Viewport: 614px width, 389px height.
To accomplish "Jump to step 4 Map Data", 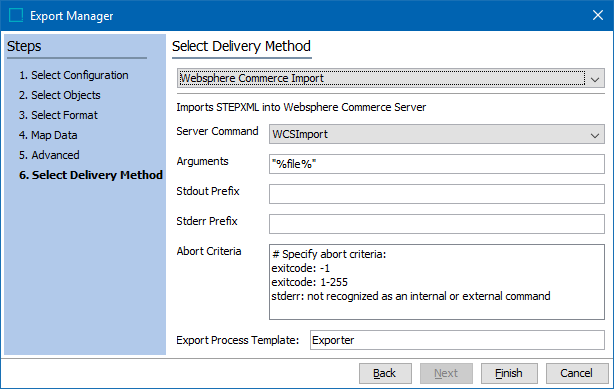I will click(x=48, y=135).
